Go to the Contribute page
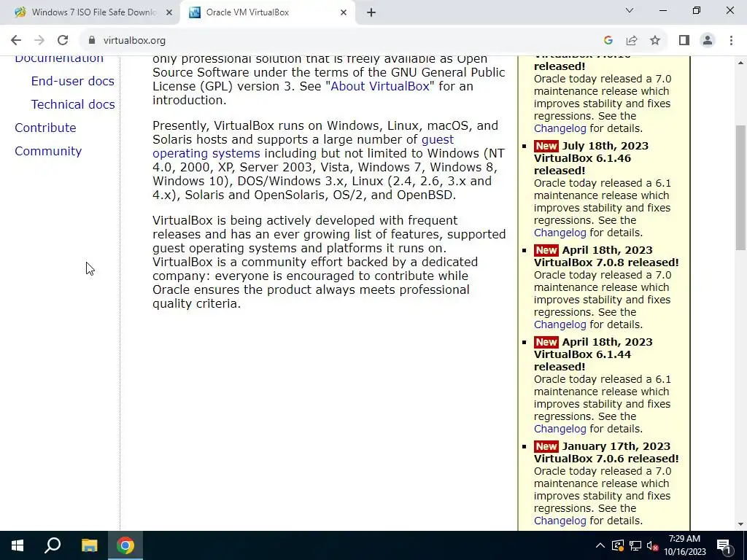Viewport: 747px width, 560px height. [x=45, y=128]
